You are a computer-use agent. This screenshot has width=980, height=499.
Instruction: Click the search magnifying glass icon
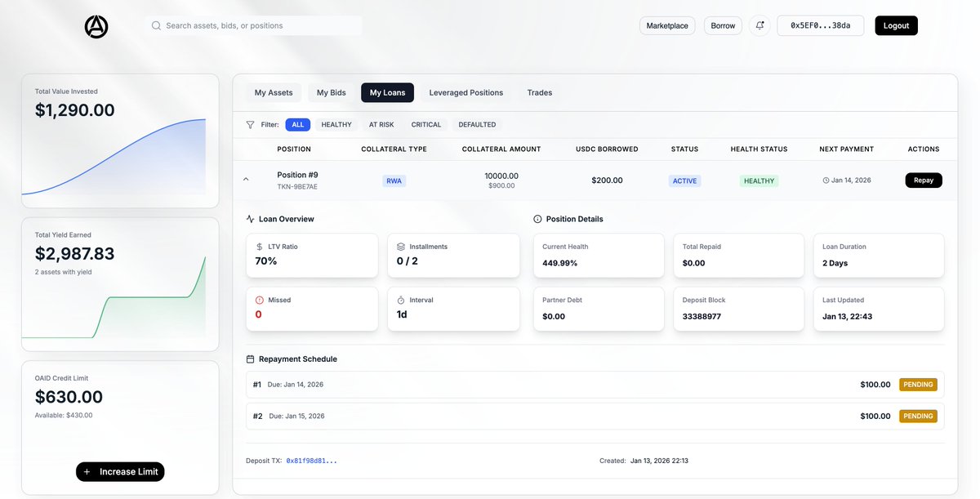[155, 25]
